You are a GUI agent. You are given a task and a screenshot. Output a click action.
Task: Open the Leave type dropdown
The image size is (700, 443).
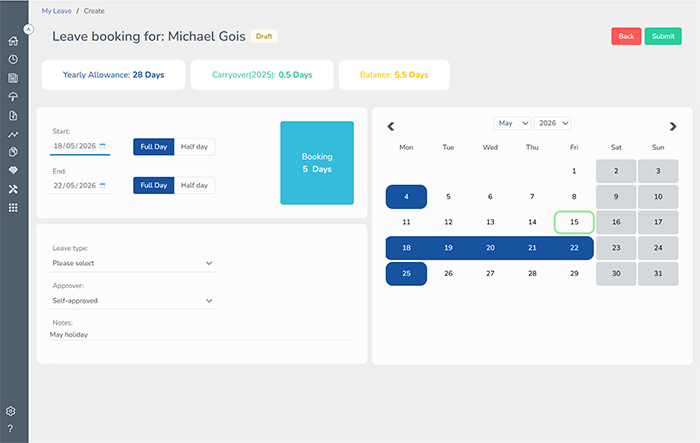point(133,263)
